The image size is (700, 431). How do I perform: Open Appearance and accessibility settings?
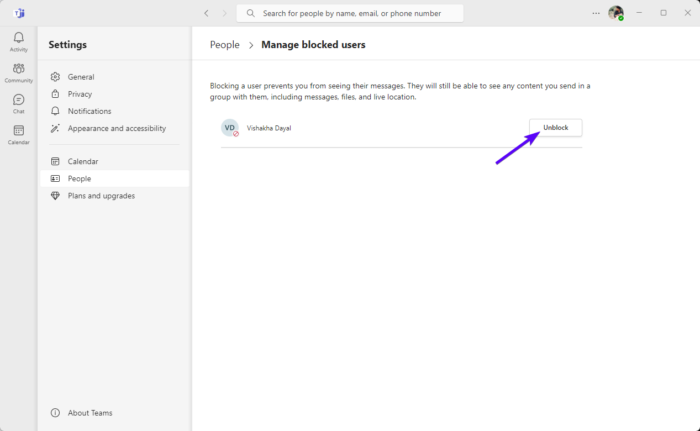point(116,128)
